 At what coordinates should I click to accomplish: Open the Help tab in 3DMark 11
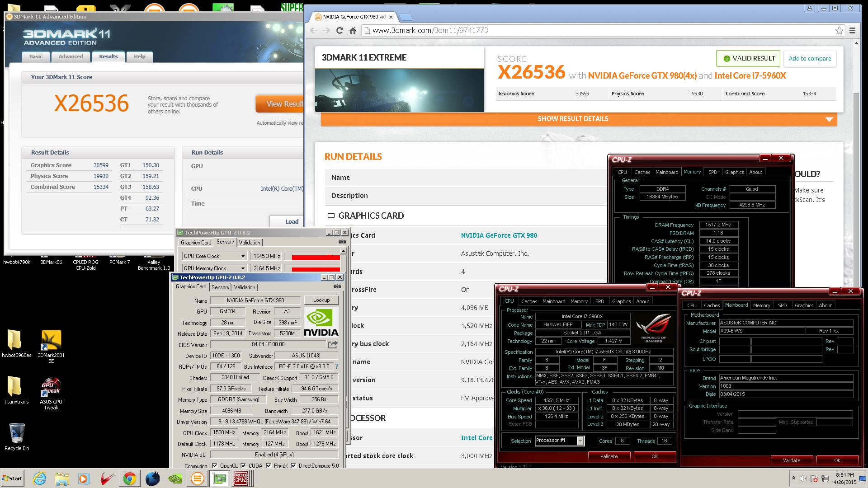click(140, 56)
